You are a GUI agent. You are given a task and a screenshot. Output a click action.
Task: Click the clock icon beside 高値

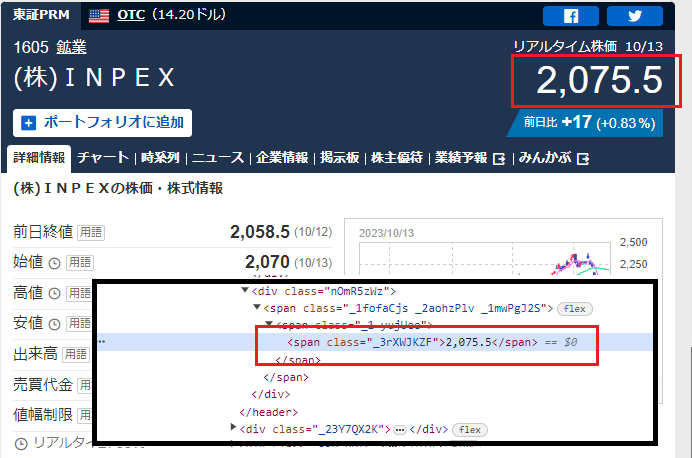[x=54, y=294]
